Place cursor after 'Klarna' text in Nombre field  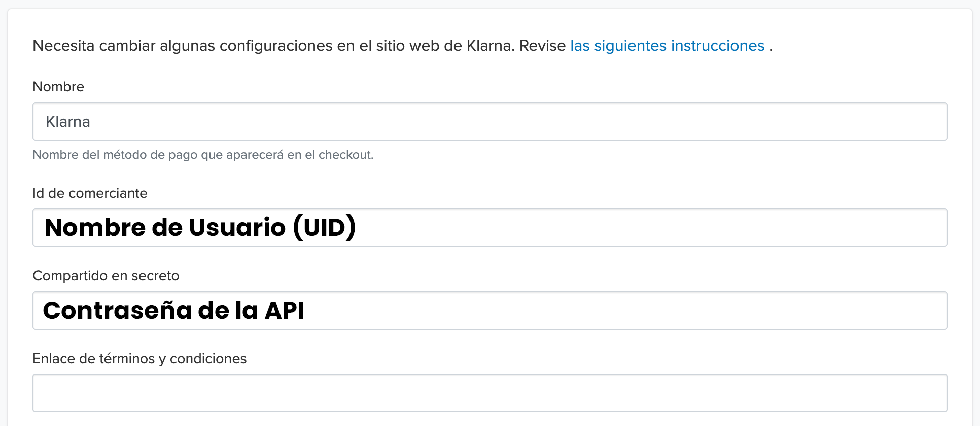pyautogui.click(x=92, y=122)
